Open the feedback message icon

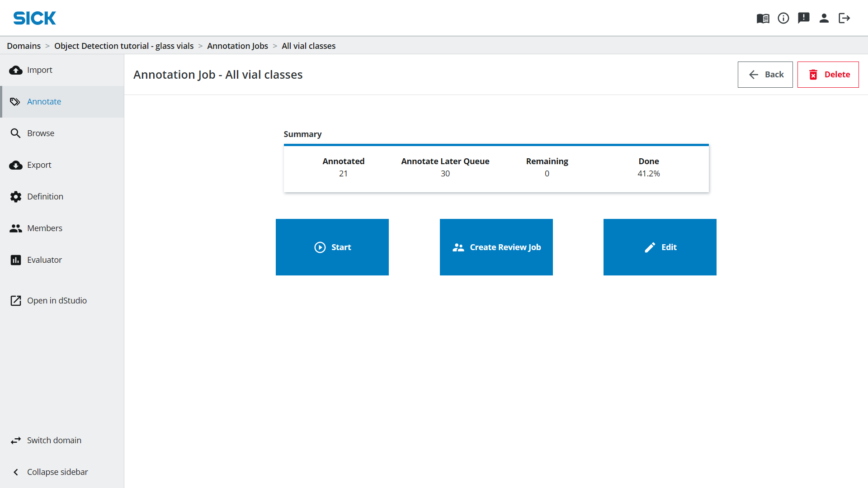click(x=804, y=18)
